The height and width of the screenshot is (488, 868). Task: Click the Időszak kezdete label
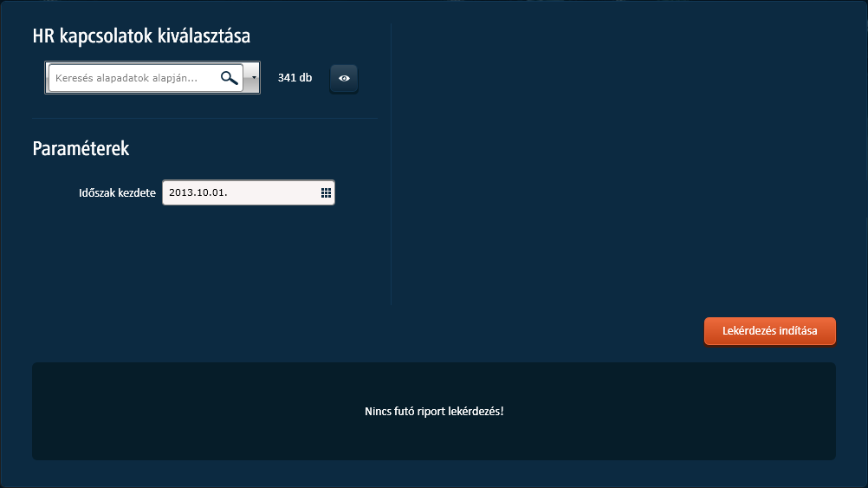117,192
